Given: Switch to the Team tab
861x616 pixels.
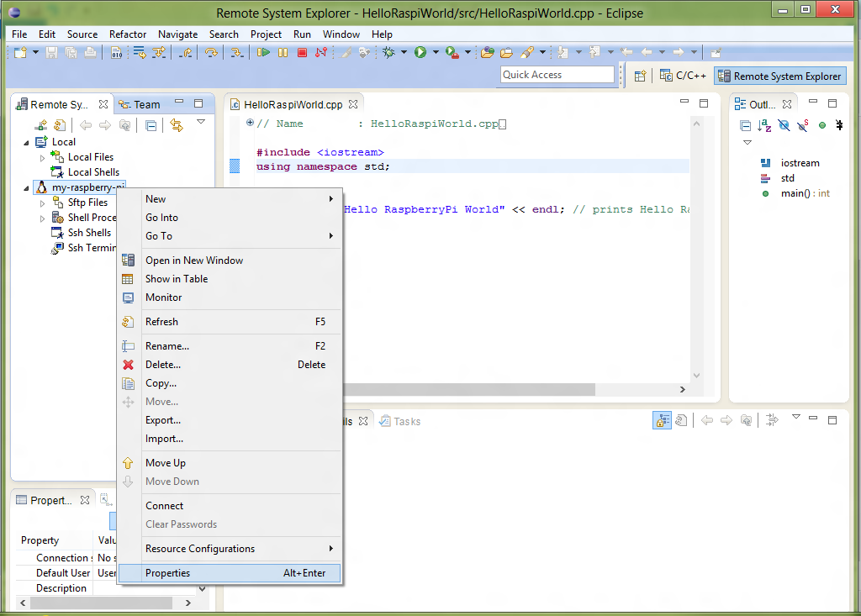Looking at the screenshot, I should pyautogui.click(x=140, y=104).
